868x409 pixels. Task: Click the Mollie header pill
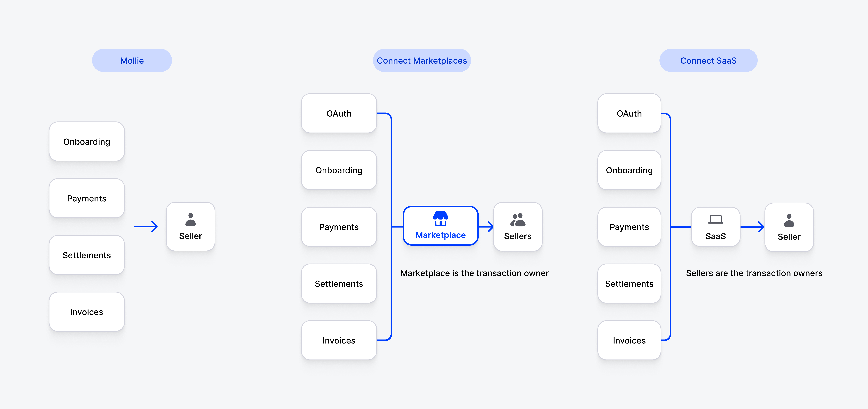[132, 60]
